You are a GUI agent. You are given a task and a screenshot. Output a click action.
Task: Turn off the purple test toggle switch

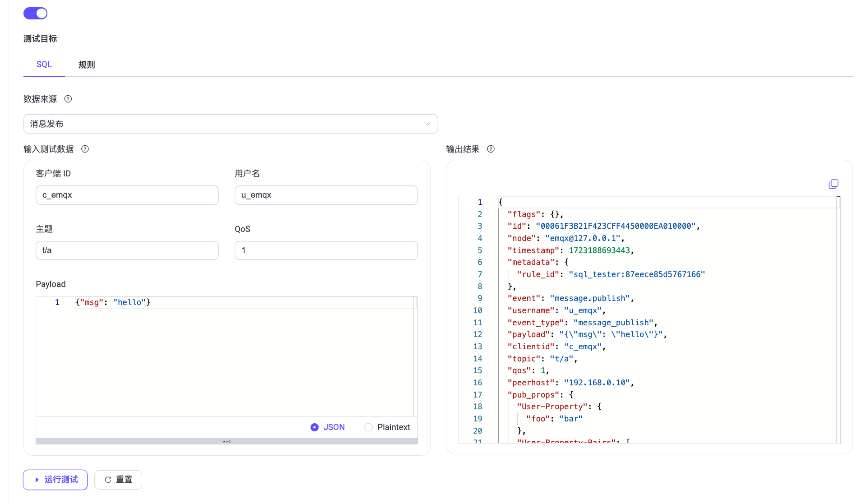(x=35, y=14)
